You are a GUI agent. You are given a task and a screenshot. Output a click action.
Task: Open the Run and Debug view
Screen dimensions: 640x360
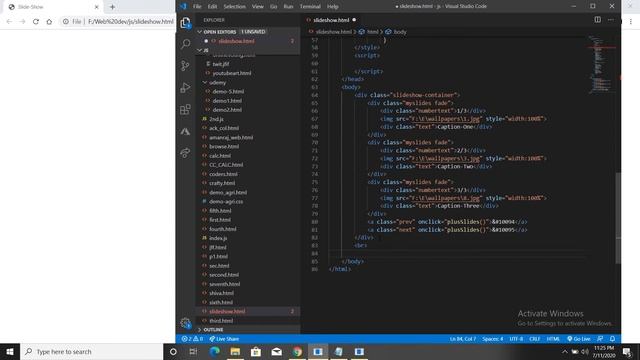click(x=185, y=87)
